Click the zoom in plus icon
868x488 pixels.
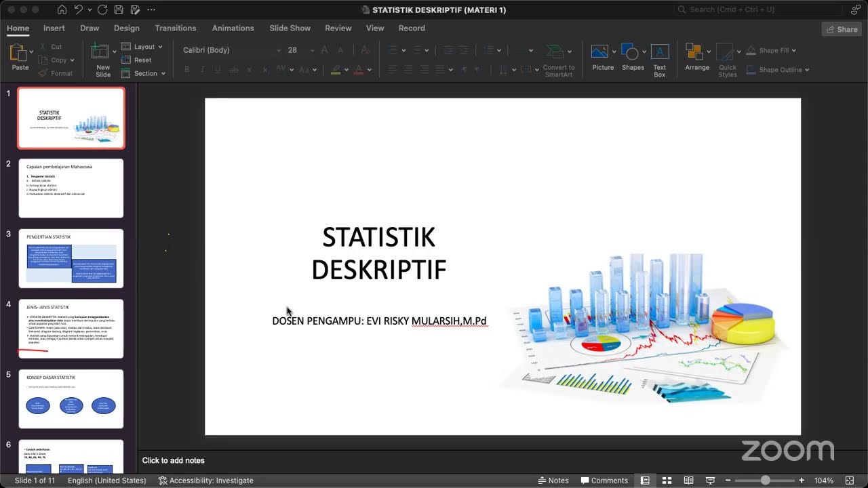coord(802,481)
